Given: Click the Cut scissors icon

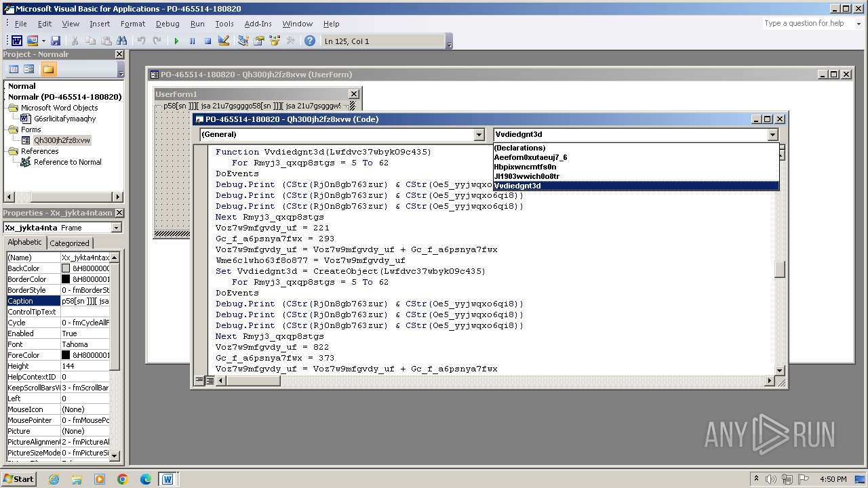Looking at the screenshot, I should point(75,41).
